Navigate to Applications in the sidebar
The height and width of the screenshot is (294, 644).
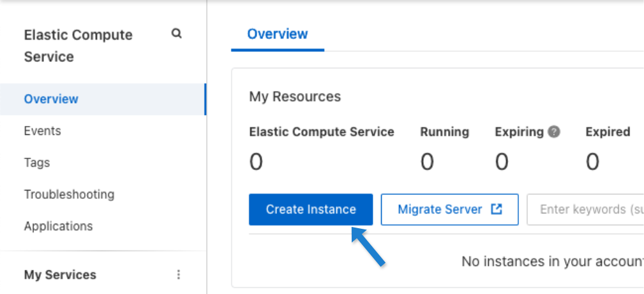point(58,226)
